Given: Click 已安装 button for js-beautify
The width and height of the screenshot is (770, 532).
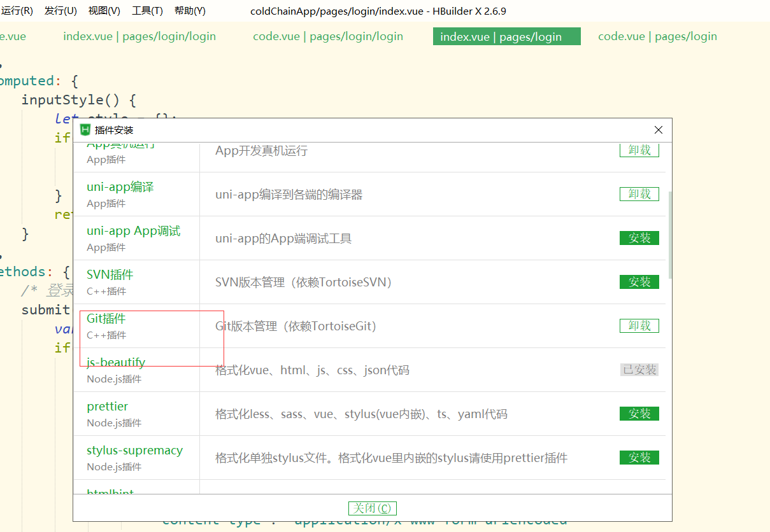Looking at the screenshot, I should (639, 370).
